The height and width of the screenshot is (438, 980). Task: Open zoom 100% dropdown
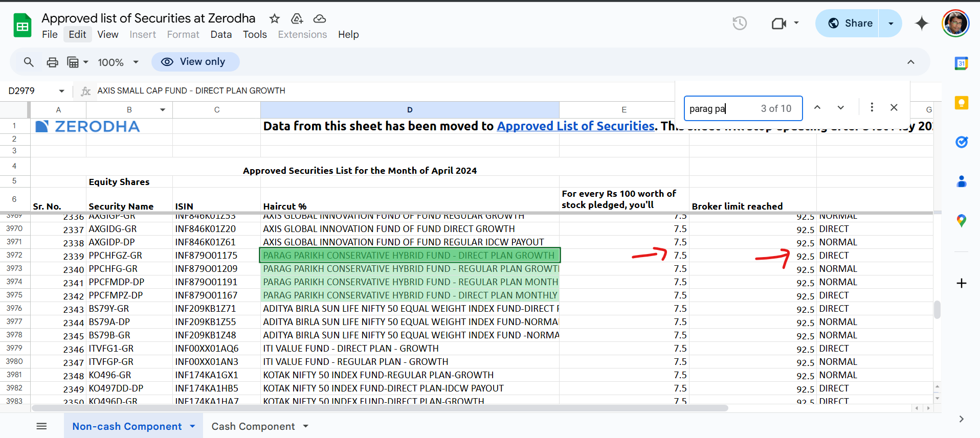pyautogui.click(x=118, y=62)
